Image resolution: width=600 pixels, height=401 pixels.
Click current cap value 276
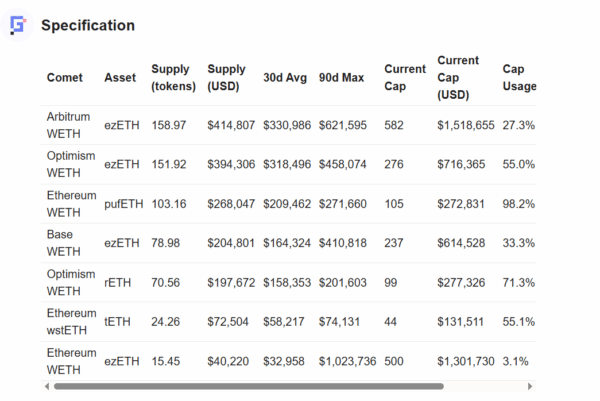(394, 165)
